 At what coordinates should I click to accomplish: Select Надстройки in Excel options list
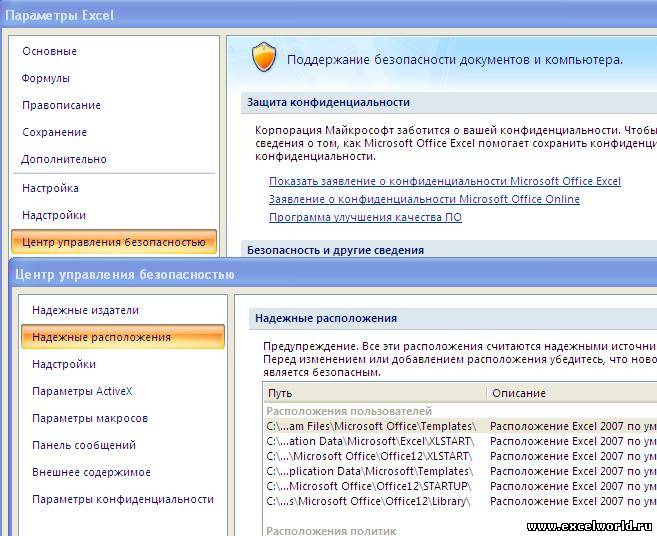pos(54,215)
